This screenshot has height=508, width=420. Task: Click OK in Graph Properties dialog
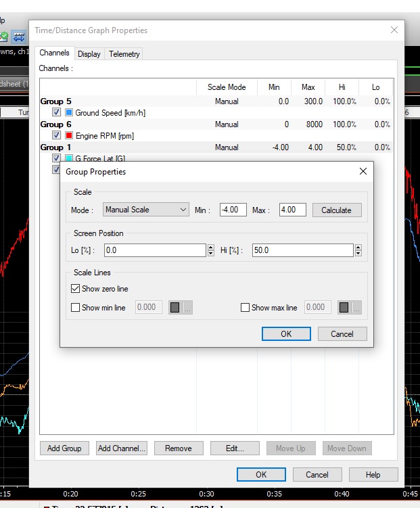[x=261, y=475]
